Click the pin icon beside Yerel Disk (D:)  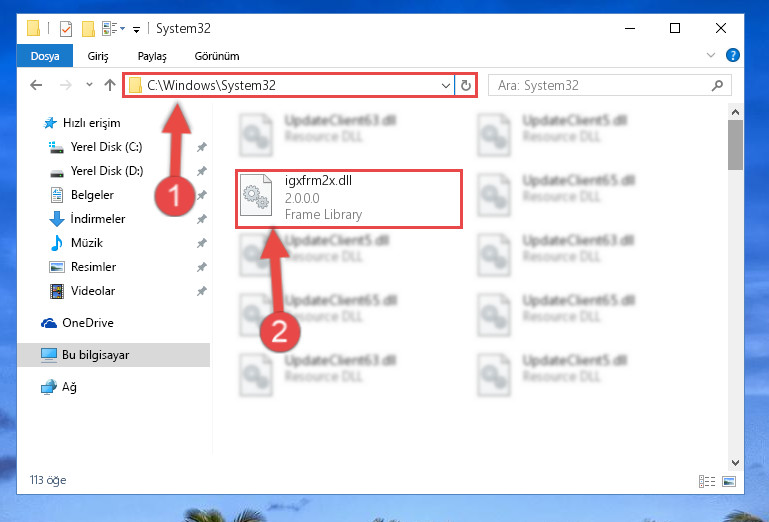(x=202, y=171)
